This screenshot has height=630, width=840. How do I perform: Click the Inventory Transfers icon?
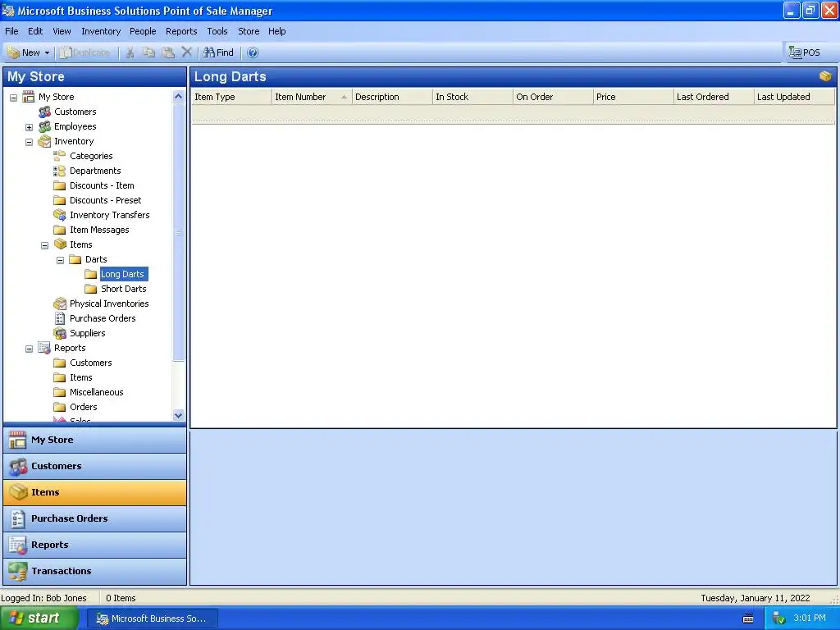tap(59, 215)
